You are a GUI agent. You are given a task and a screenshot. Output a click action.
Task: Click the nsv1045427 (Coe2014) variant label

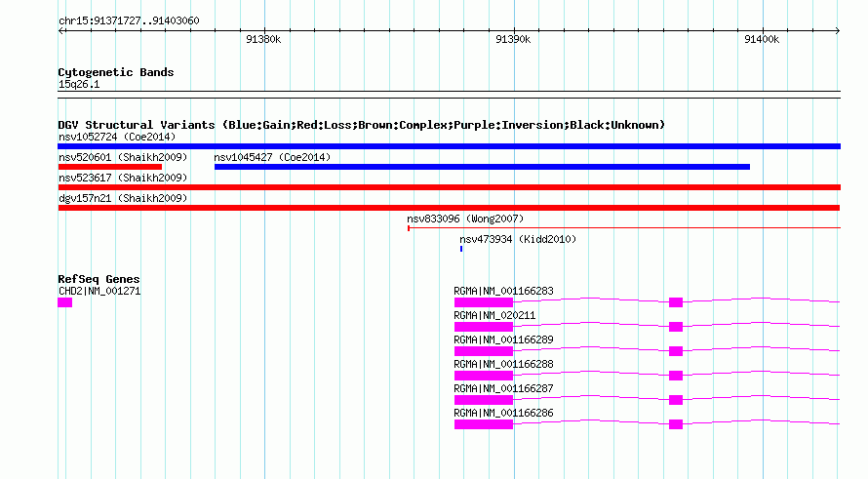(x=272, y=157)
